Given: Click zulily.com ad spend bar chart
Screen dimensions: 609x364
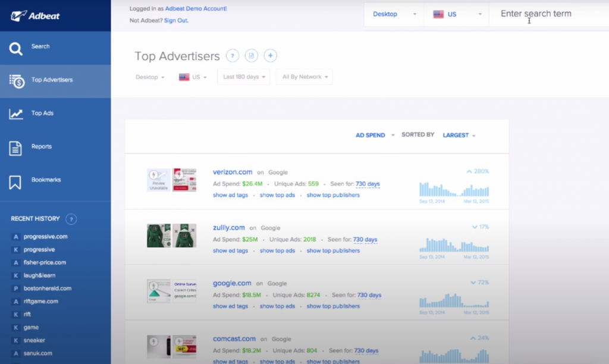Looking at the screenshot, I should [454, 244].
